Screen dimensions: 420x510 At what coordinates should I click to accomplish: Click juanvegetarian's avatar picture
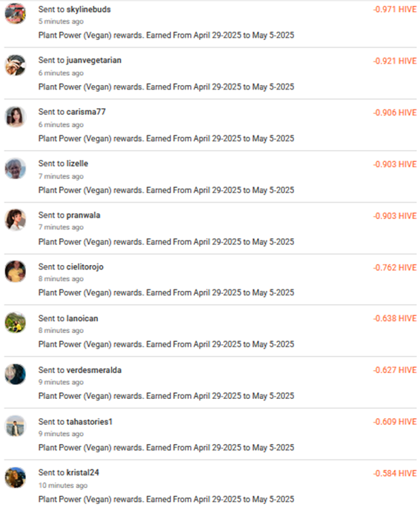(x=16, y=65)
